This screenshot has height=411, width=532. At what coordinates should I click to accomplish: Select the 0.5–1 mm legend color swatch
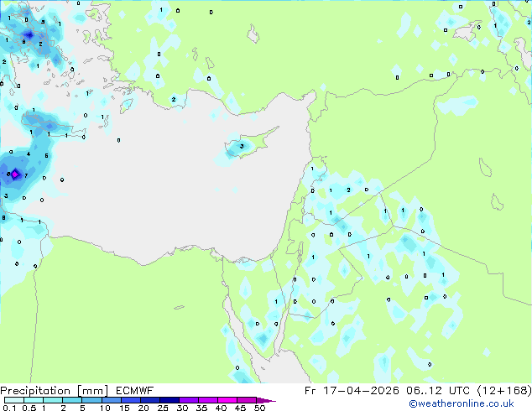click(34, 400)
